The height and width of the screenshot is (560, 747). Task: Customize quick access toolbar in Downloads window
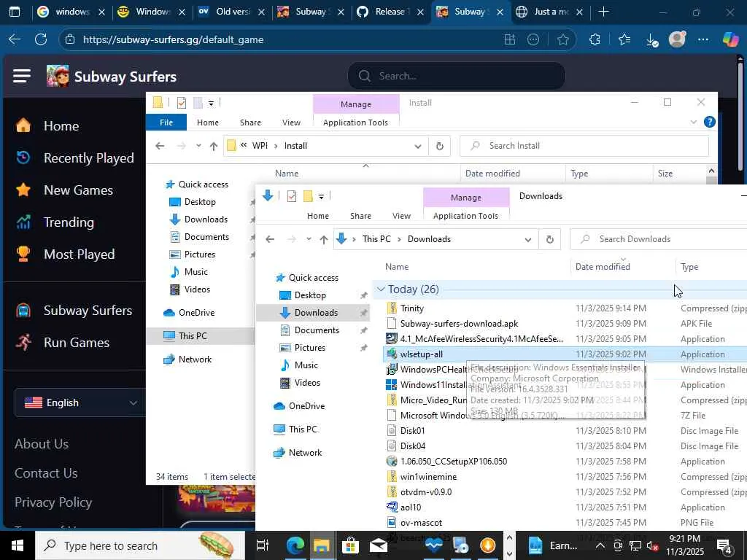pyautogui.click(x=322, y=196)
